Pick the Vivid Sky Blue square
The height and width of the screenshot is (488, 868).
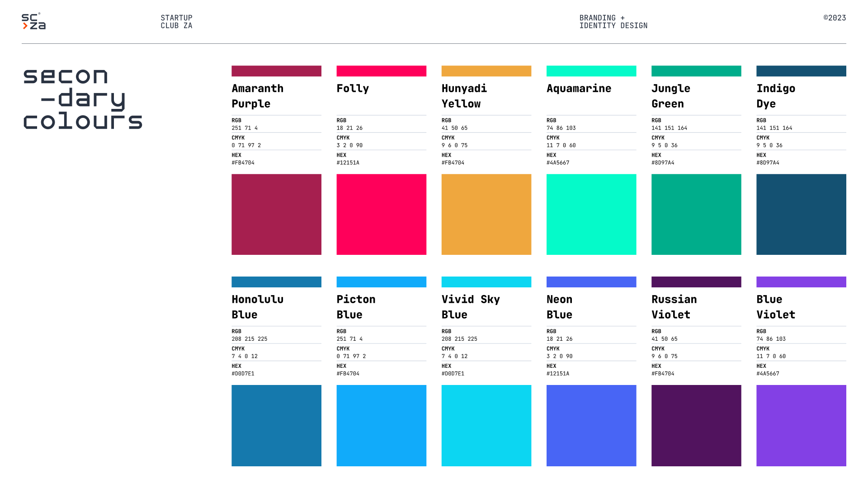point(486,425)
